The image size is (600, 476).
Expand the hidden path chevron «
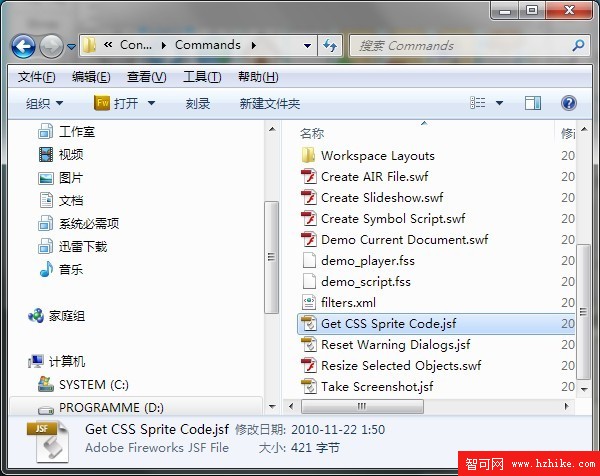[108, 45]
